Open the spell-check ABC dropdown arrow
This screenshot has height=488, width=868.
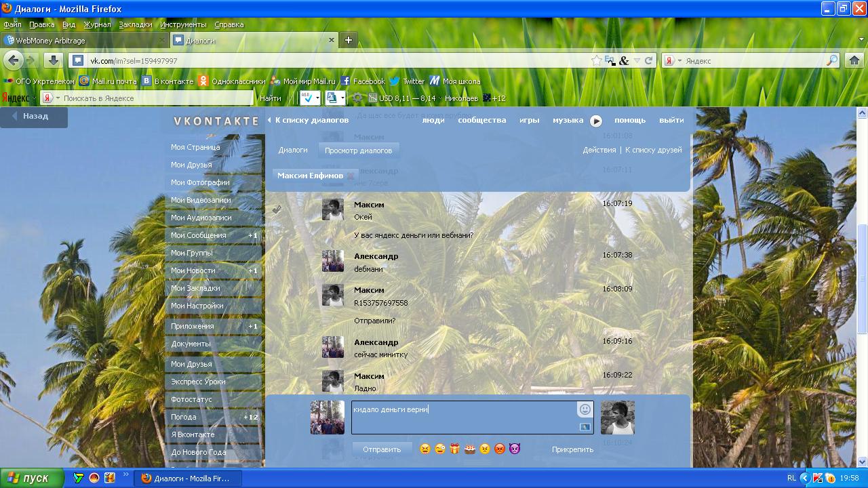click(x=317, y=98)
